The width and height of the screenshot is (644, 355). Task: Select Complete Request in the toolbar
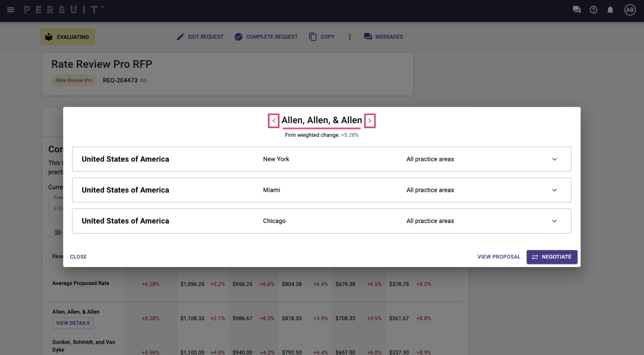(x=266, y=37)
